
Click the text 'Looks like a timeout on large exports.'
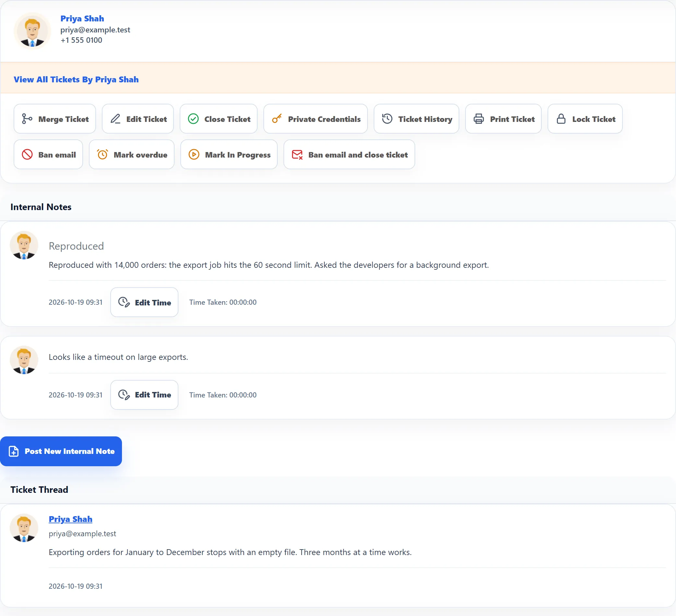click(118, 357)
